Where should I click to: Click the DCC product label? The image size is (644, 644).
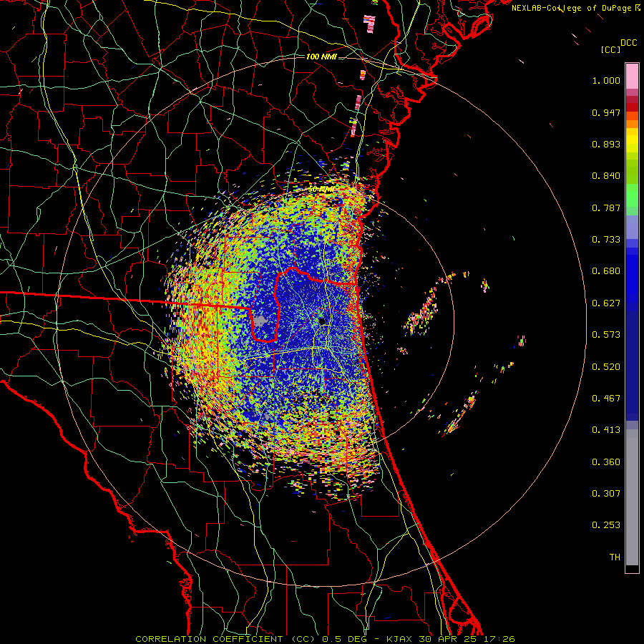pyautogui.click(x=628, y=43)
